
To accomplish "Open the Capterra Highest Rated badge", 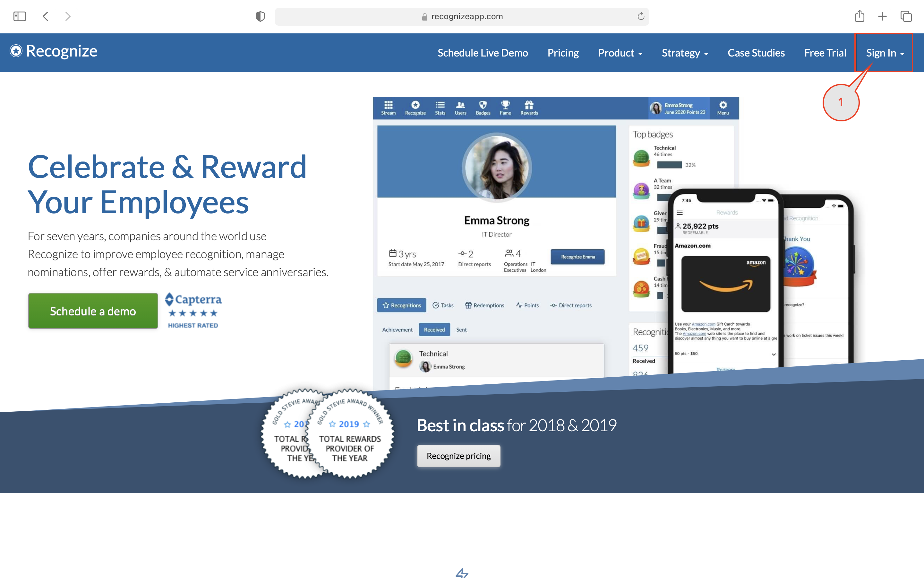I will pos(193,311).
